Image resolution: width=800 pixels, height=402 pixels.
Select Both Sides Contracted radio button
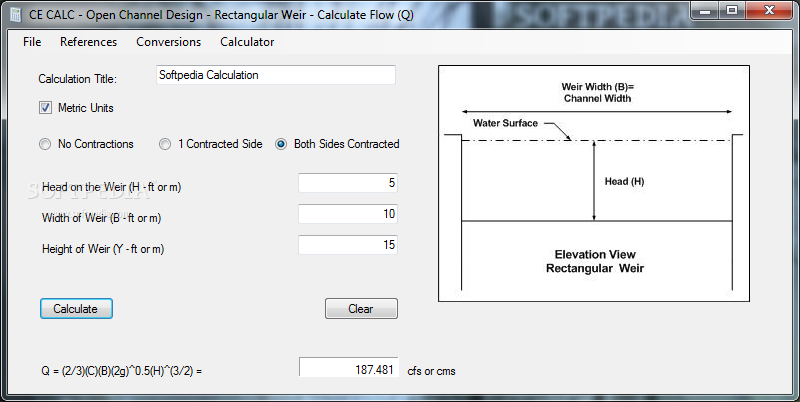(x=281, y=144)
